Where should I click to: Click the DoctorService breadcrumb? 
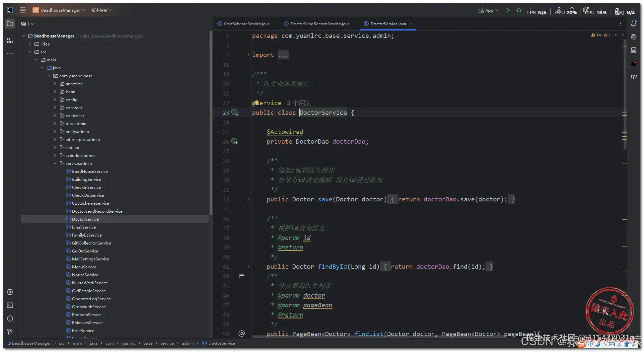coord(219,343)
